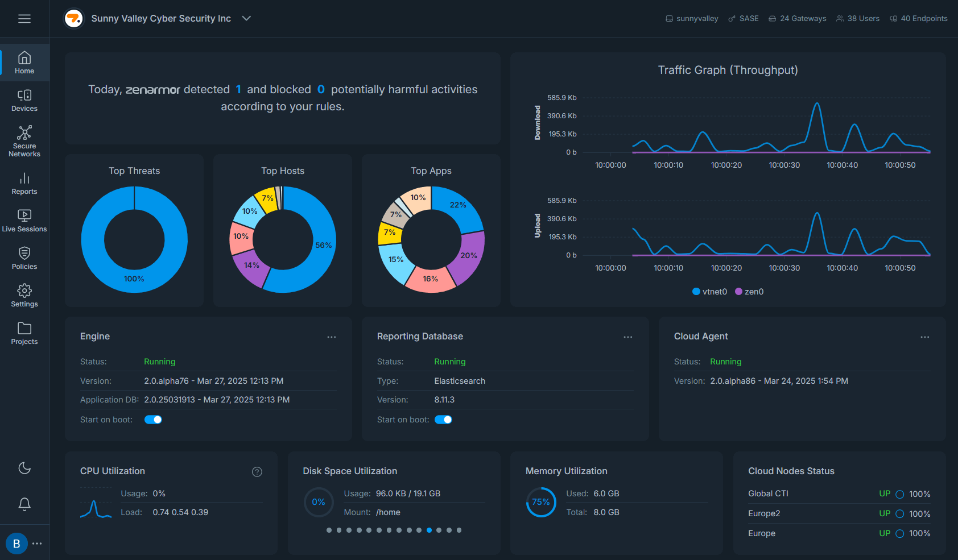Expand the Sunny Valley organization dropdown
Image resolution: width=958 pixels, height=560 pixels.
[246, 18]
